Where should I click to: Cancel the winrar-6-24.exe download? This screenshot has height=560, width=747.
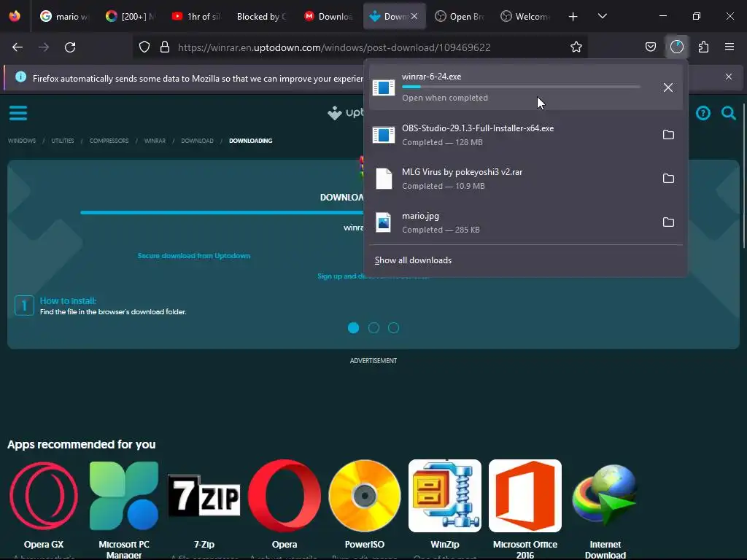[668, 87]
